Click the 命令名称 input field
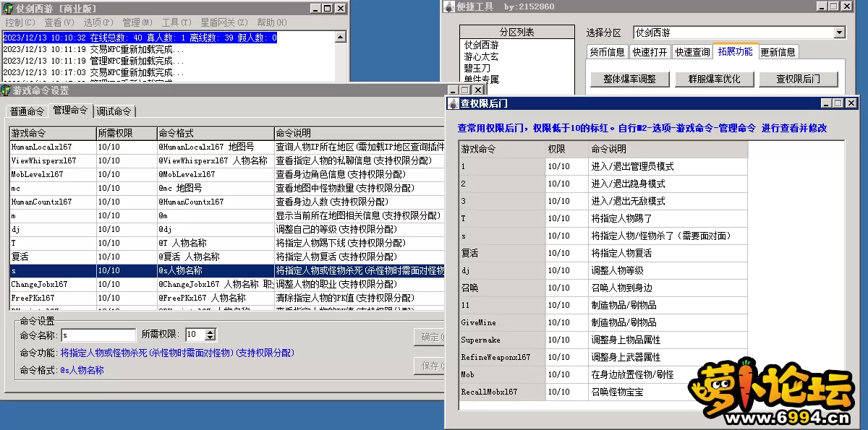 [x=98, y=335]
